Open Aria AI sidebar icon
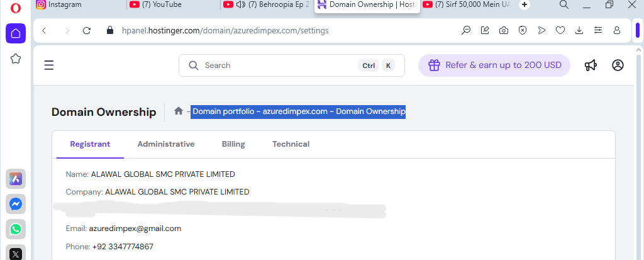The height and width of the screenshot is (260, 644). click(x=16, y=179)
